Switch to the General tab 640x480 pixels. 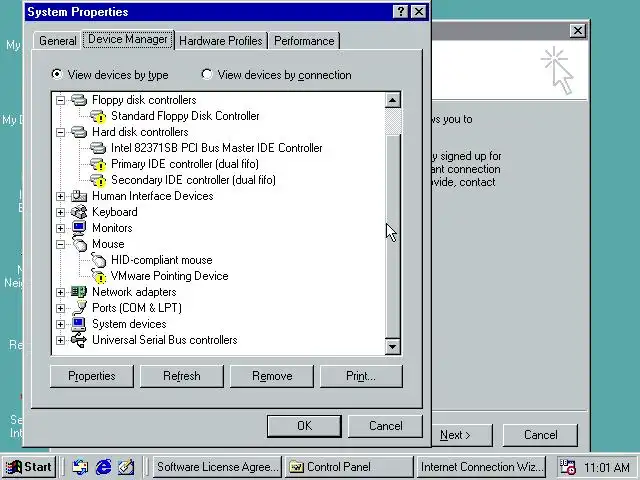58,41
